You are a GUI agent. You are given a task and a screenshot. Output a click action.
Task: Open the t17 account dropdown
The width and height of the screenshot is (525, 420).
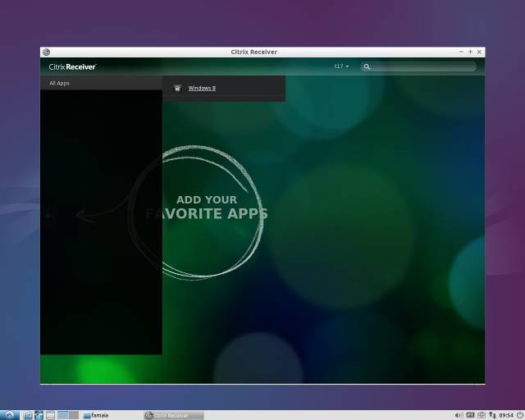[x=341, y=66]
